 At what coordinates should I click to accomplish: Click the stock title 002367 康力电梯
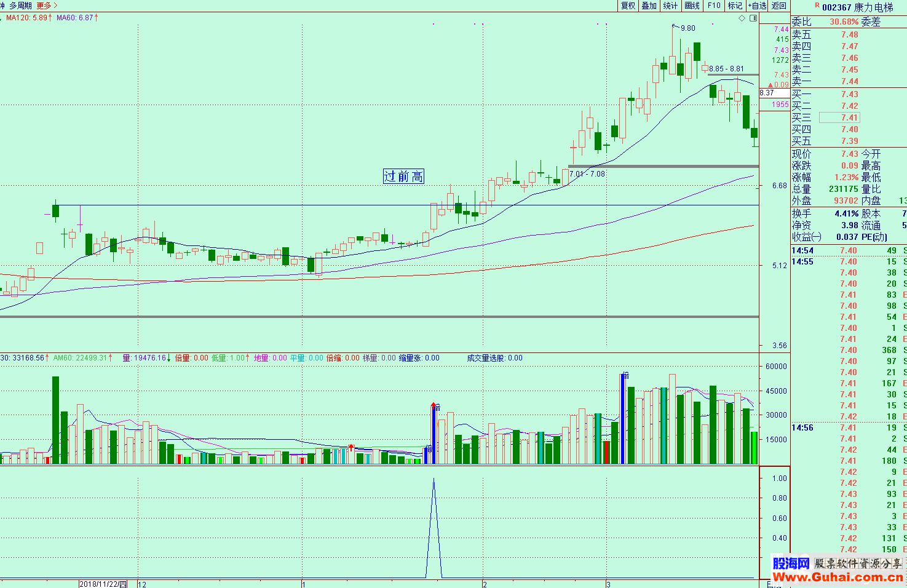coord(857,7)
